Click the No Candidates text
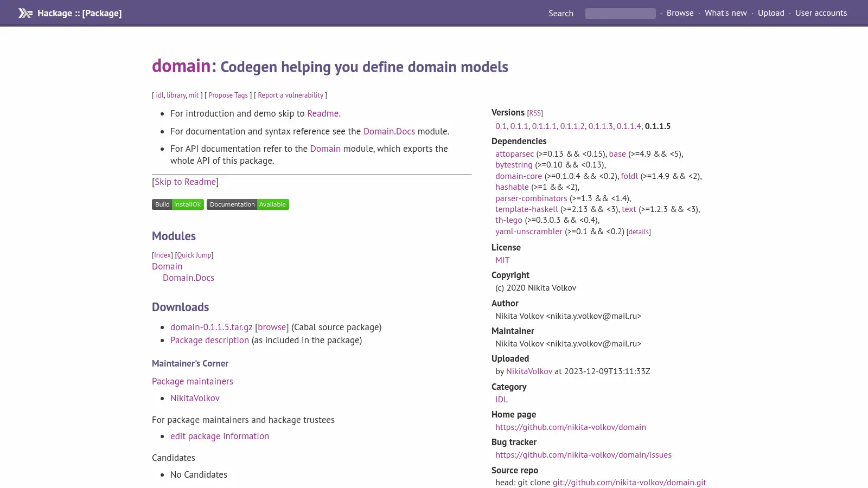 199,475
